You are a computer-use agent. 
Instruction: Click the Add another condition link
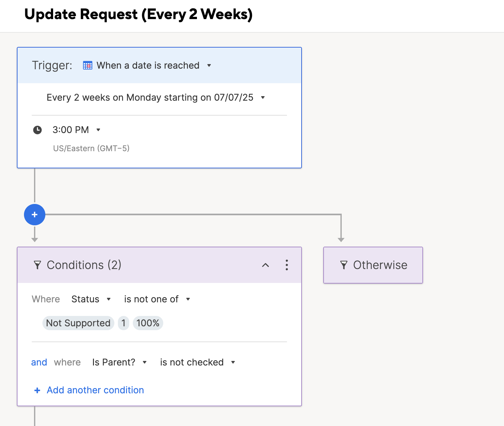pos(95,390)
